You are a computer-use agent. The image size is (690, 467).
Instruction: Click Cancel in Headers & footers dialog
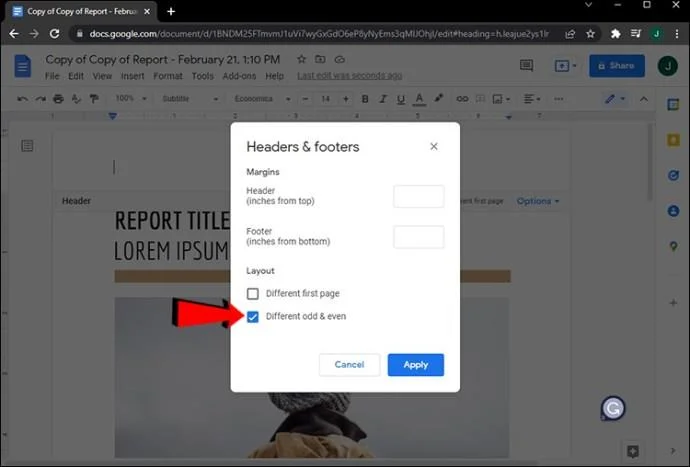(349, 365)
